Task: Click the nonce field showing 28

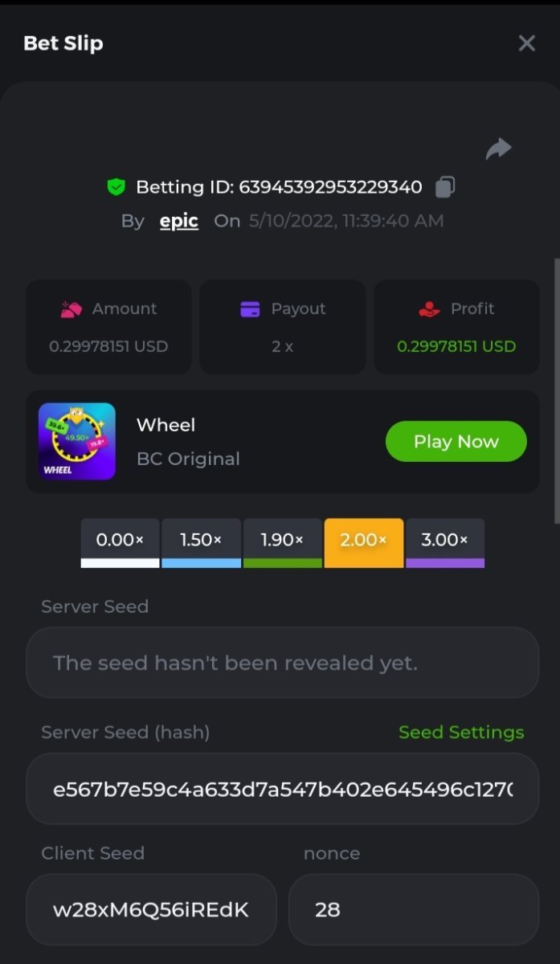Action: tap(413, 909)
